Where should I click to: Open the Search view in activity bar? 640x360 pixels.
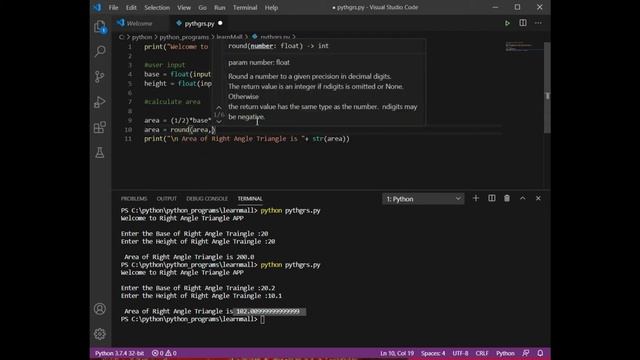100,51
